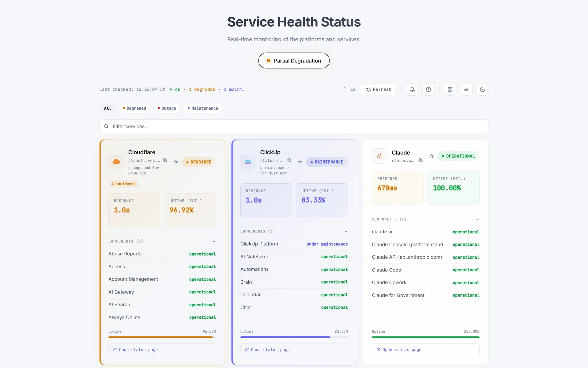Open ClickUp status page link
Screen dimensions: 588x368
pos(294,350)
